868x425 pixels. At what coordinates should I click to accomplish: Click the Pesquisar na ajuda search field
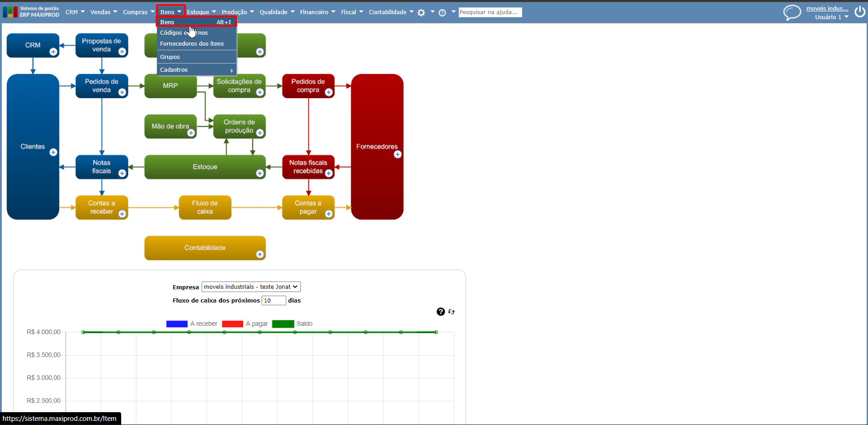pos(490,12)
